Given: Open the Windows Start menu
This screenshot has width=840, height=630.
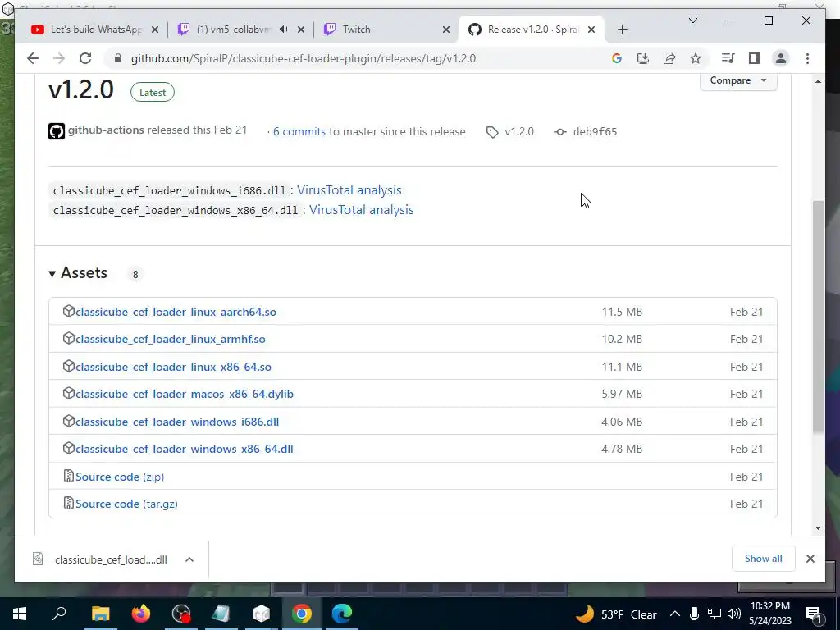Looking at the screenshot, I should (20, 614).
